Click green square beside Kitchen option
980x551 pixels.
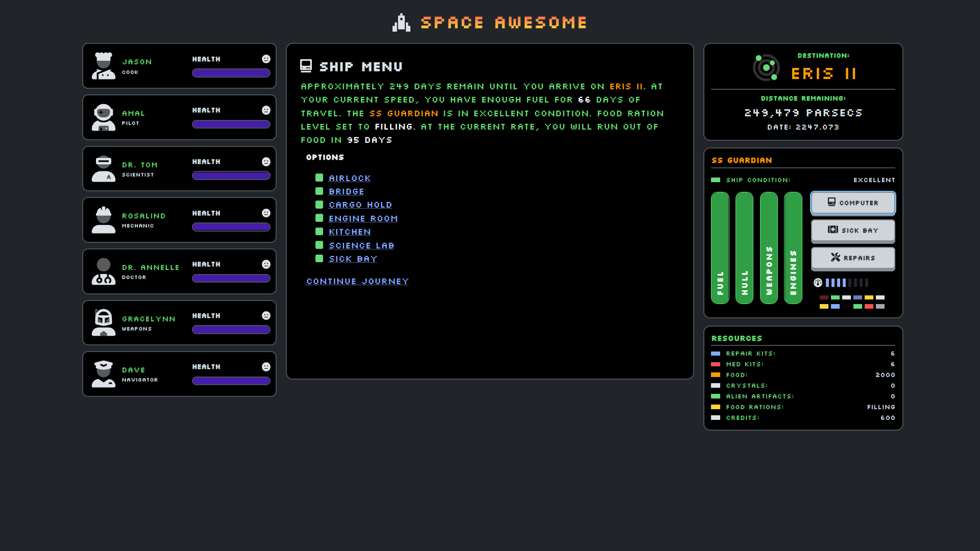coord(320,232)
